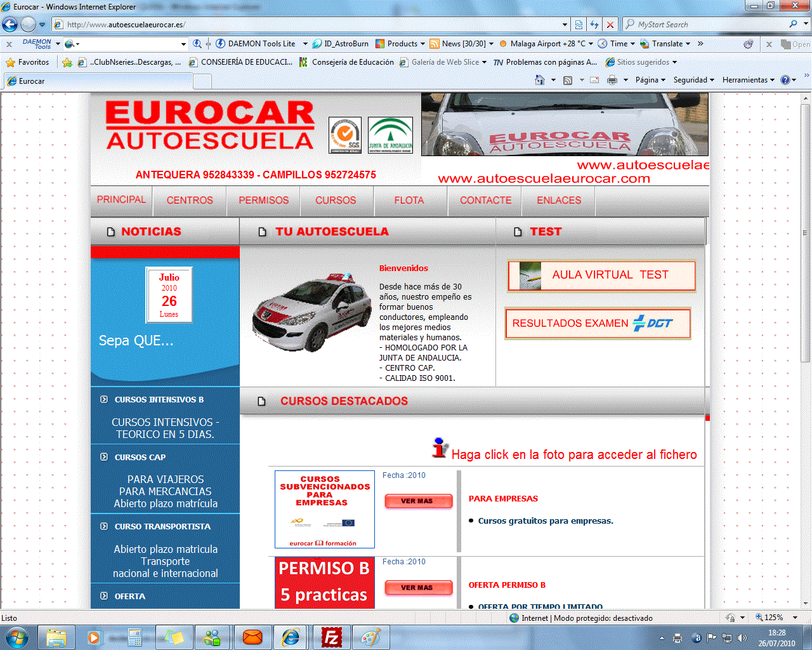Screen dimensions: 812x650
Task: Open the recent pages dropdown arrow
Action: (43, 25)
